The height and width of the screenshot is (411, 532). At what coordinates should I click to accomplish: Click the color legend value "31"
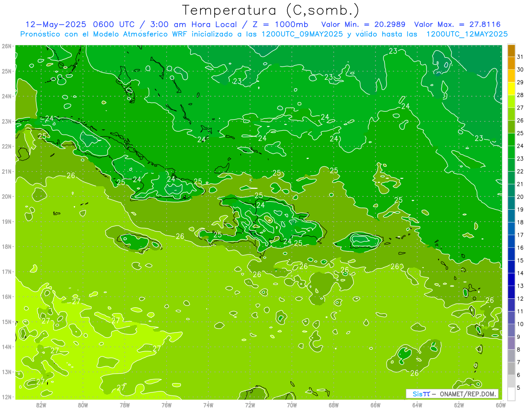tap(520, 57)
